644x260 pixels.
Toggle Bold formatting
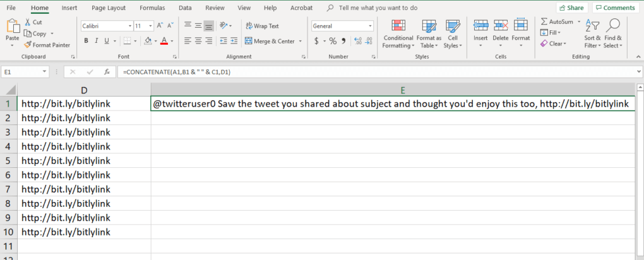[86, 41]
